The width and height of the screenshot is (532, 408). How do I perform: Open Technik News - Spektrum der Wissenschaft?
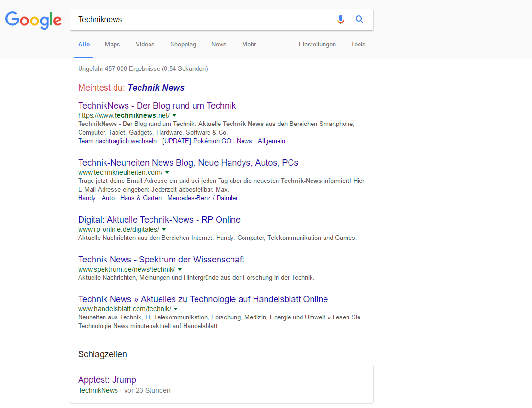161,260
